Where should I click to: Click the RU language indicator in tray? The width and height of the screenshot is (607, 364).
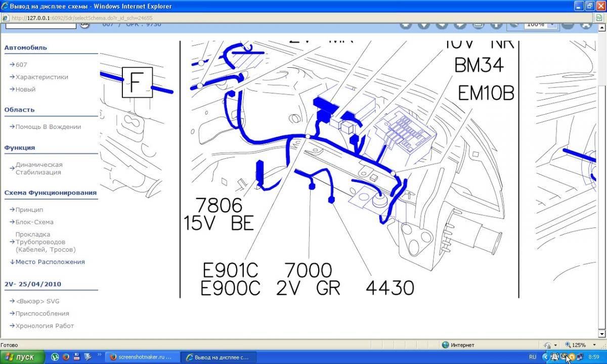[x=532, y=357]
